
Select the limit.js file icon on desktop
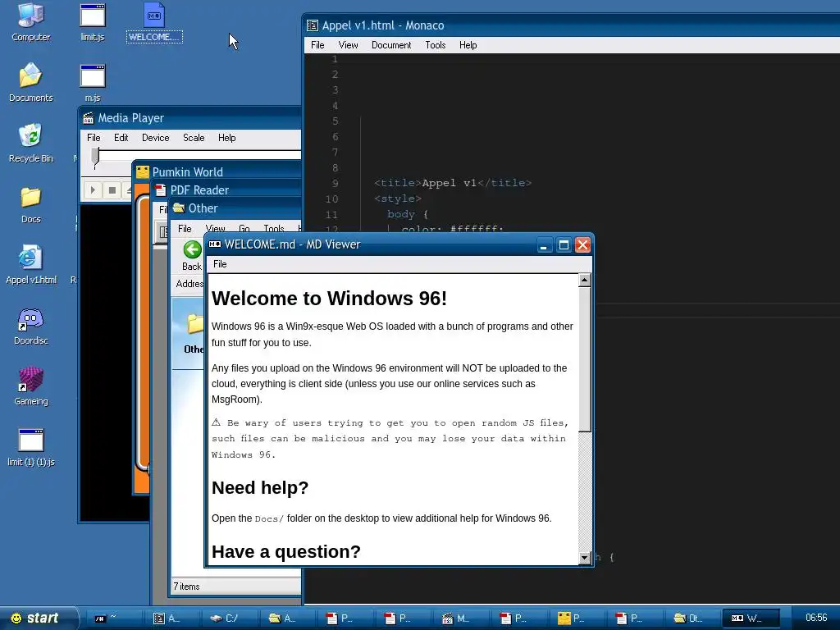tap(92, 21)
